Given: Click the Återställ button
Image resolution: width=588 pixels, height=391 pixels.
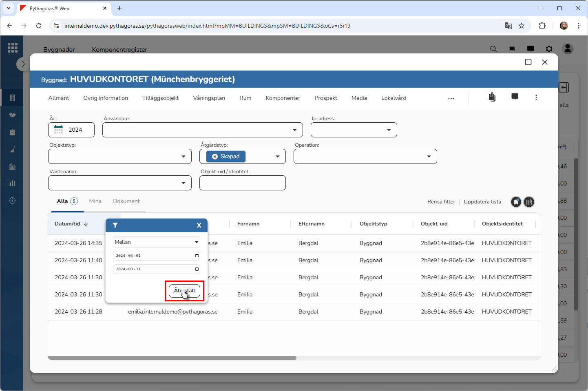Looking at the screenshot, I should (184, 291).
